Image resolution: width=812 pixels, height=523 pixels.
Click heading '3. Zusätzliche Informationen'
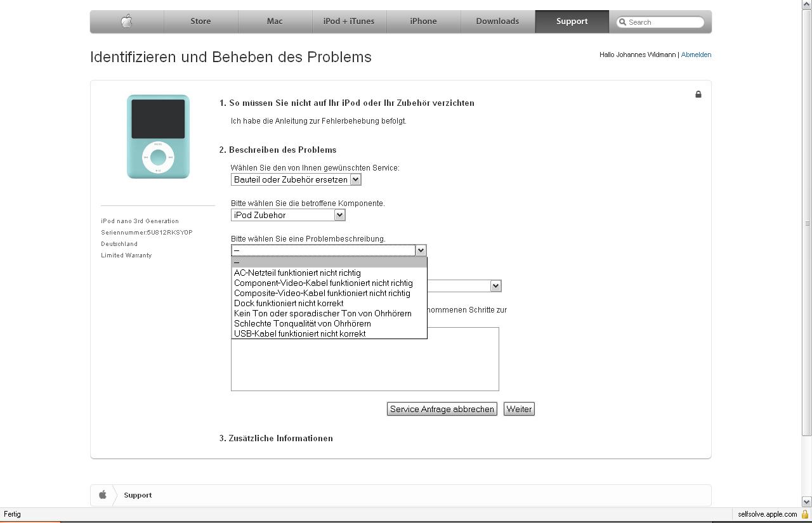click(x=276, y=438)
